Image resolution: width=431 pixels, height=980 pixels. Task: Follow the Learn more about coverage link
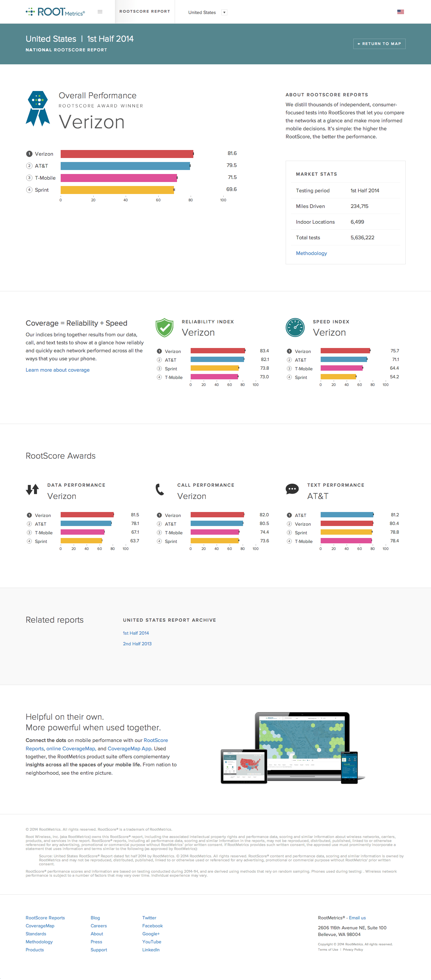(57, 370)
